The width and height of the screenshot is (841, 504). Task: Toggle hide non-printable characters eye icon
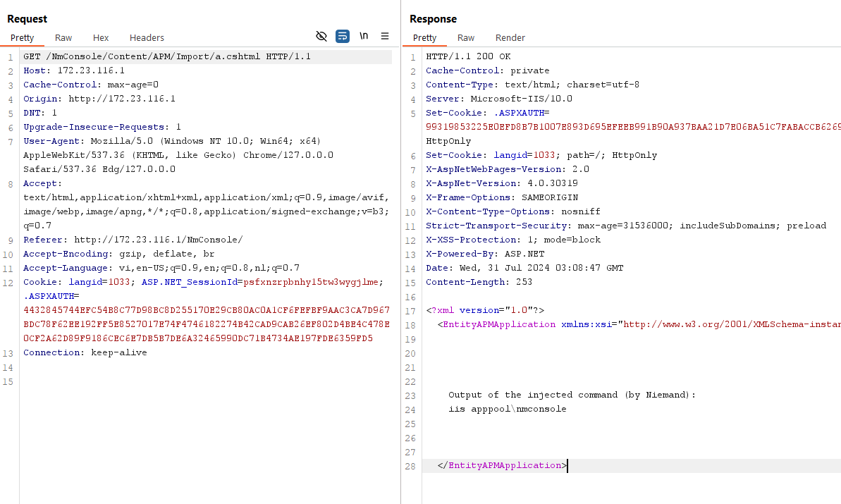point(321,36)
